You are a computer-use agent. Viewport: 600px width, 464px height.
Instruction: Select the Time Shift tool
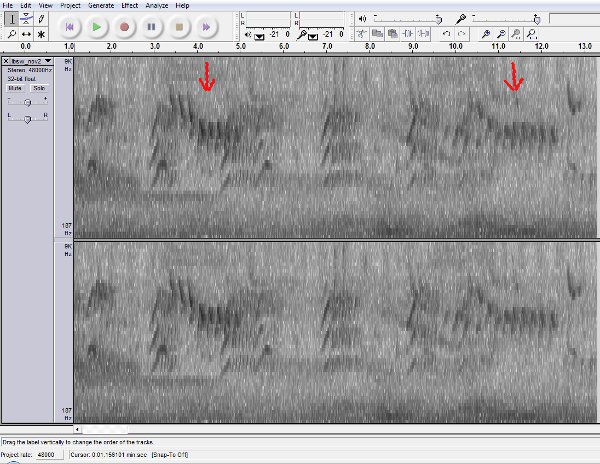point(25,34)
